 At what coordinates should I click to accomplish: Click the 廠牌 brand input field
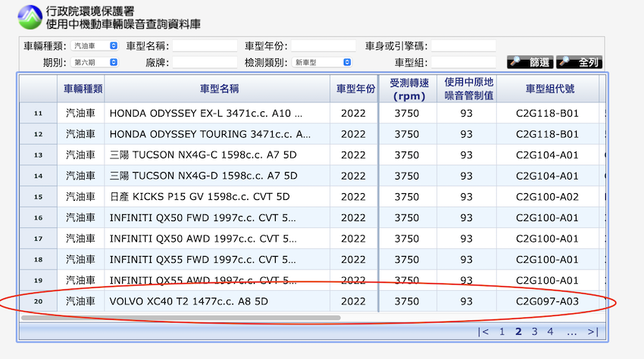205,62
